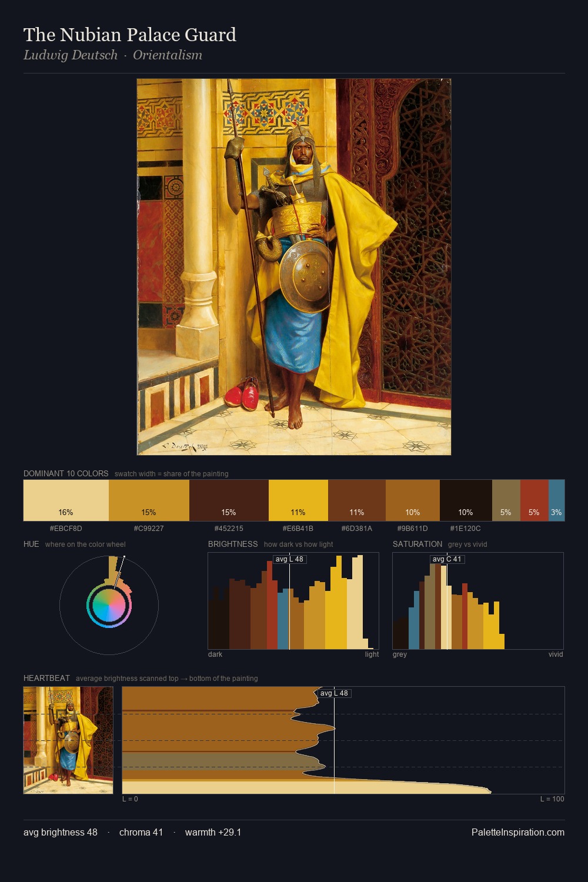Screen dimensions: 588x882
Task: Click the 'light' axis label
Action: 372,654
